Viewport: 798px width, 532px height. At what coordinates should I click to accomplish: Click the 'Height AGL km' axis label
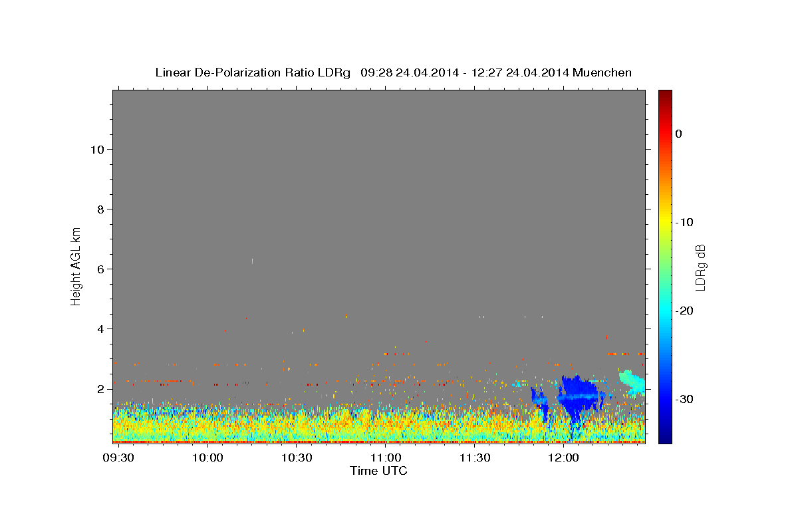point(76,265)
